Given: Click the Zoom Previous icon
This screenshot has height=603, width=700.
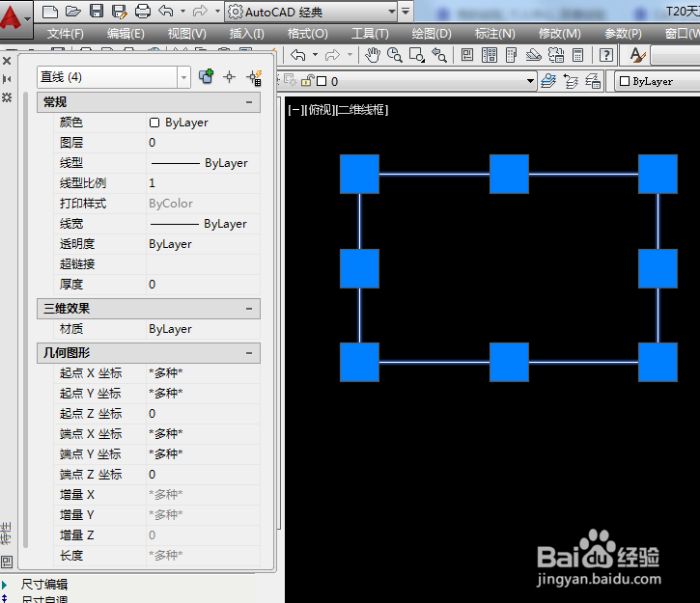Looking at the screenshot, I should pos(439,55).
